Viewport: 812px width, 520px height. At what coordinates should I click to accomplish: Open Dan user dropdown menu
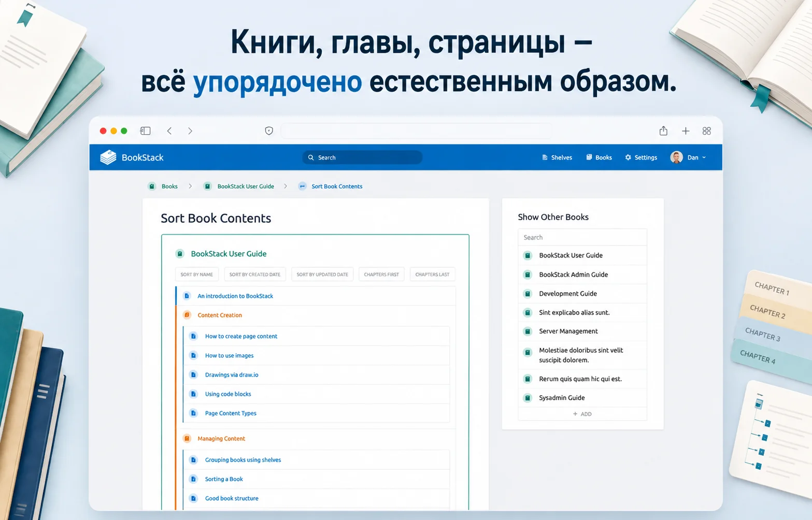688,157
